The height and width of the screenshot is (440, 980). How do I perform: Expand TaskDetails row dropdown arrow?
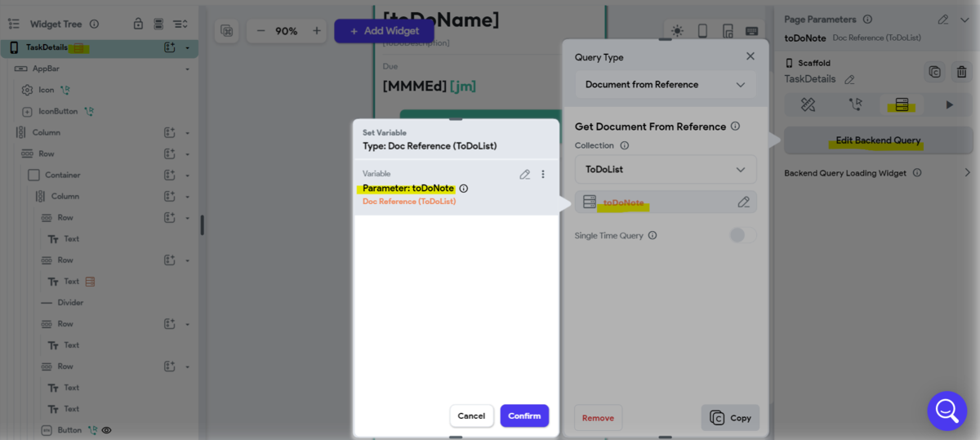187,48
